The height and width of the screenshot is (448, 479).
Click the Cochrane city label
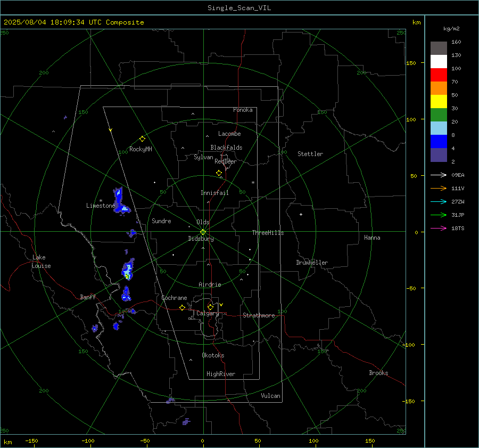click(x=174, y=298)
